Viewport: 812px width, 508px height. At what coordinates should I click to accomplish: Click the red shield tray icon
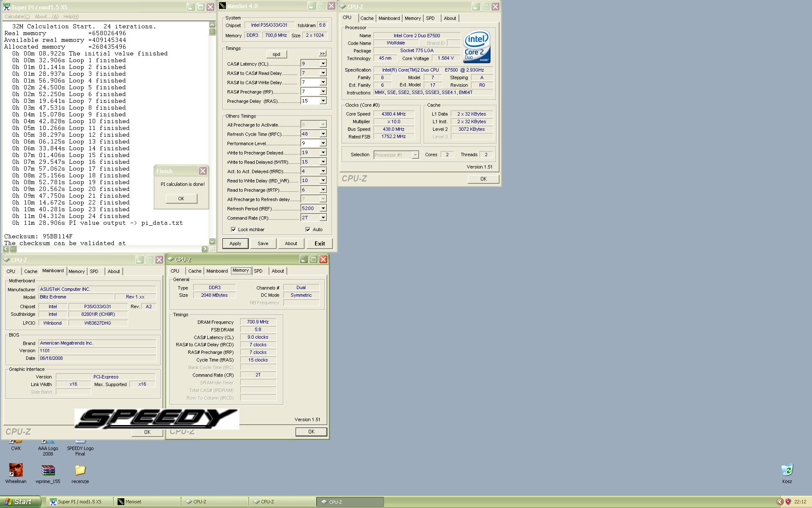(788, 502)
